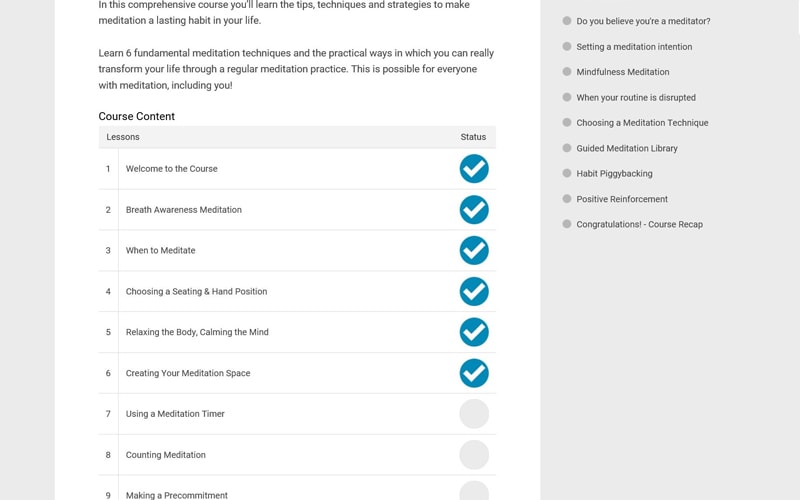Select When your routine is disrupted
The height and width of the screenshot is (500, 800).
(x=636, y=98)
